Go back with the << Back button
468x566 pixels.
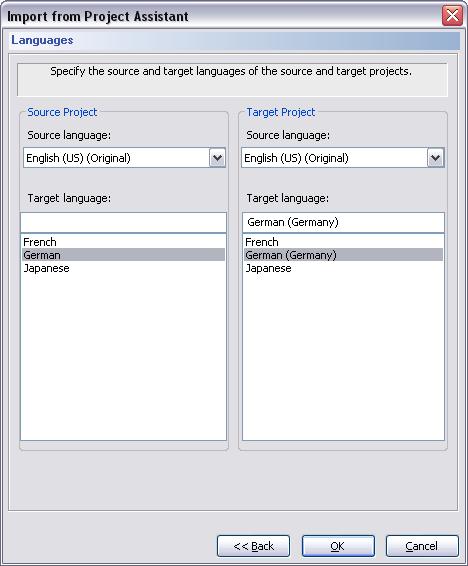[253, 546]
